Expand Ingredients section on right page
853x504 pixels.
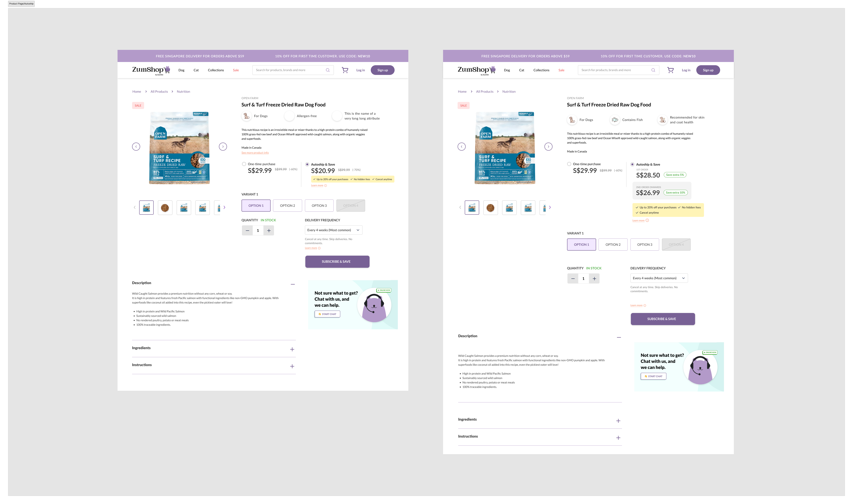click(x=618, y=421)
